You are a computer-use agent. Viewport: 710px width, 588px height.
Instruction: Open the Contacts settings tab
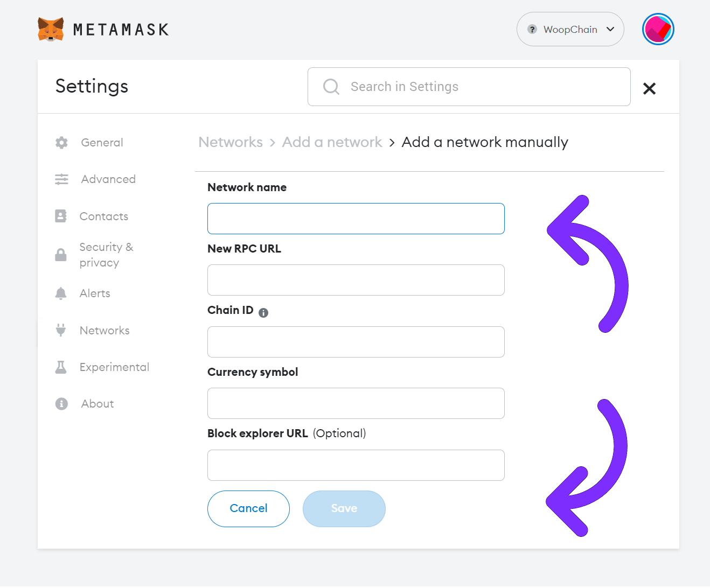click(x=104, y=216)
